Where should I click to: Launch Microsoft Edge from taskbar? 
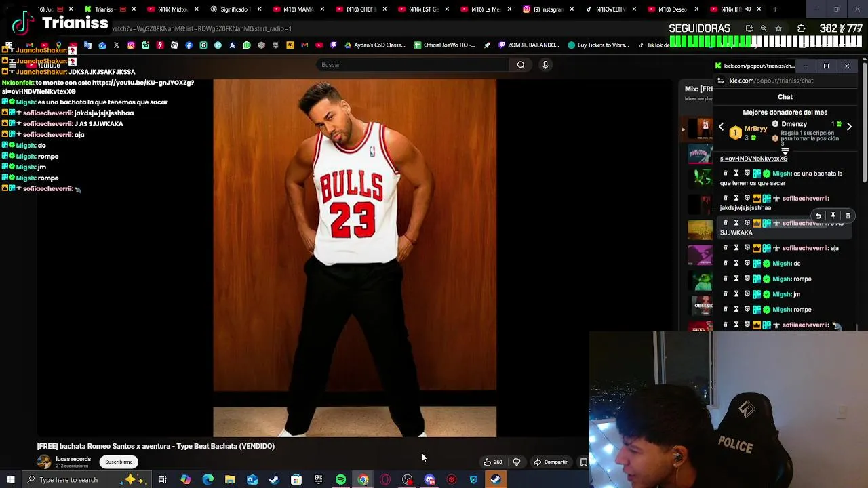point(208,480)
